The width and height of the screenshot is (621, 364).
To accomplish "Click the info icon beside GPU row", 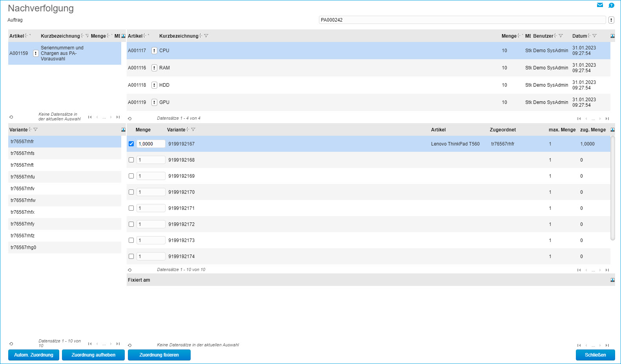I will 154,102.
